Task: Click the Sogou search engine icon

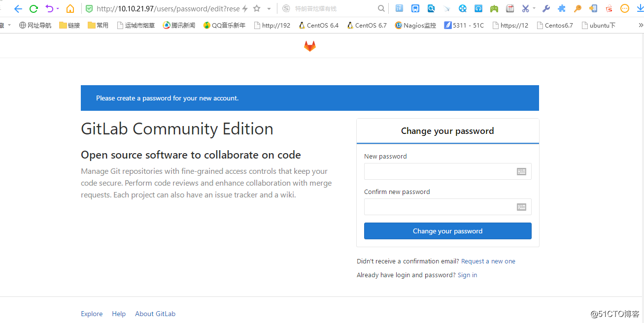Action: click(x=286, y=8)
